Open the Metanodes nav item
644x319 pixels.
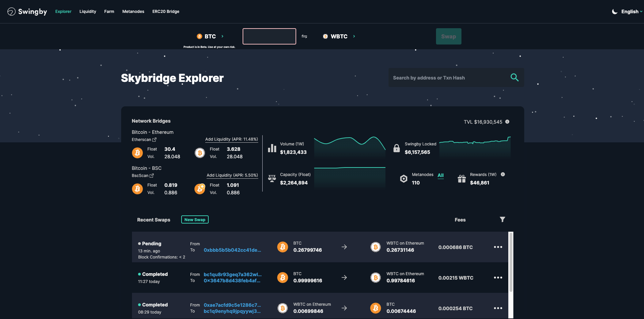(x=133, y=12)
